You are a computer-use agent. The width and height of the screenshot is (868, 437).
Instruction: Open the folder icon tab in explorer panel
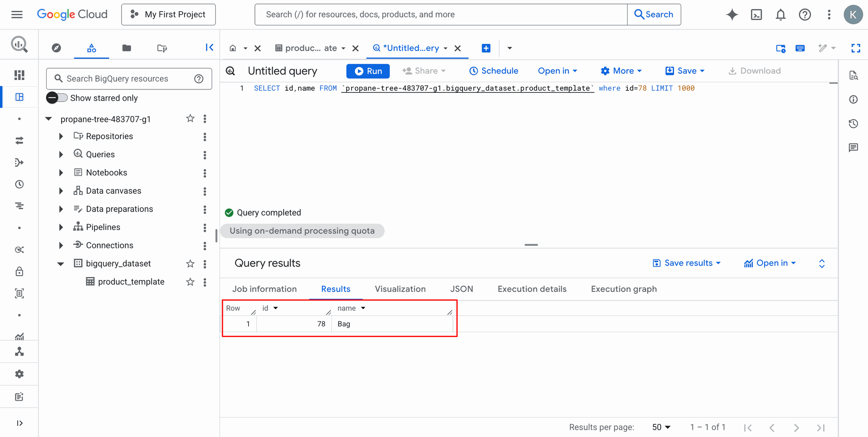click(127, 48)
